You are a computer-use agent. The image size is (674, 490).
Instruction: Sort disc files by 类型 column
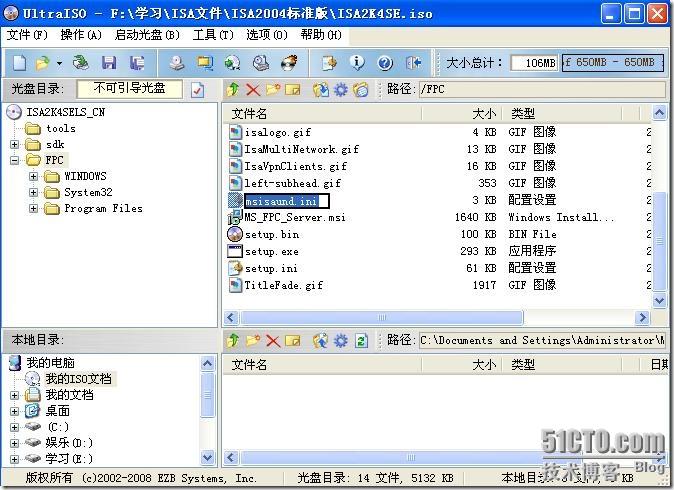point(561,114)
